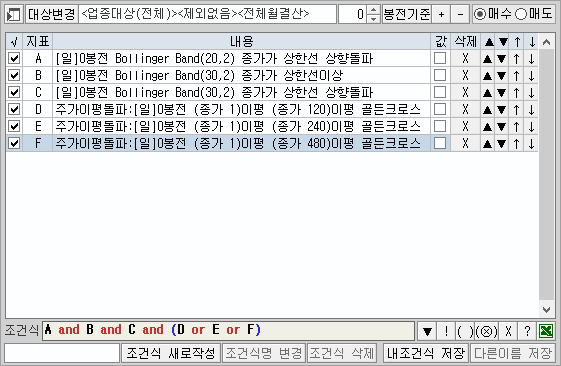Click 내용 column header
Viewport: 561px width, 366px height.
point(242,42)
